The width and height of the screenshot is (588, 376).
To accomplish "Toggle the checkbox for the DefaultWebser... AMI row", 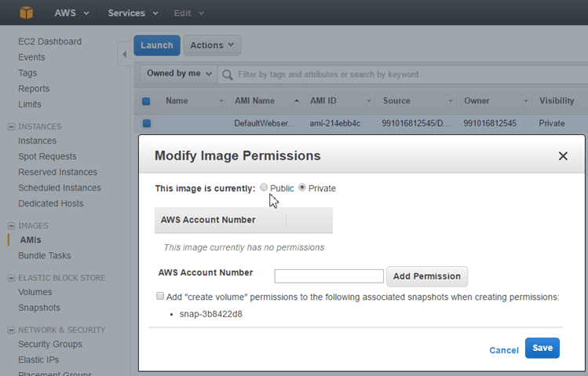I will 147,123.
